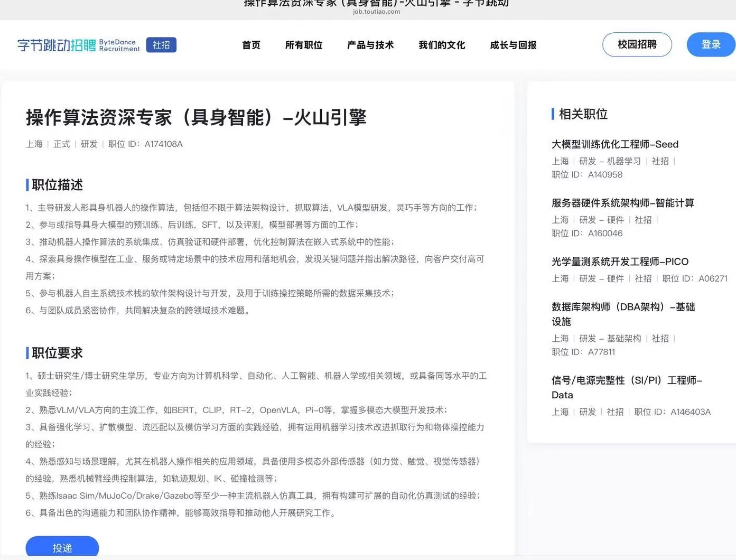Open the 服务器硬件系统架构师-智能计算 position
The image size is (736, 560).
[x=622, y=203]
